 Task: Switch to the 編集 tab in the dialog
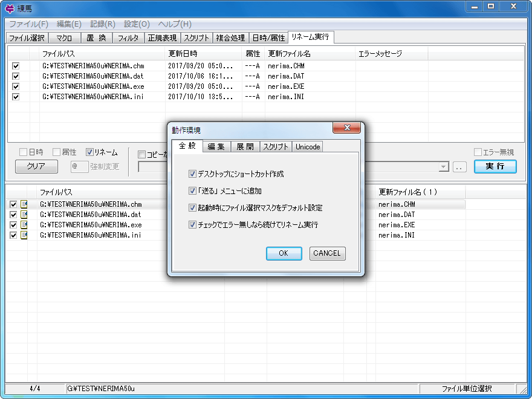click(216, 147)
